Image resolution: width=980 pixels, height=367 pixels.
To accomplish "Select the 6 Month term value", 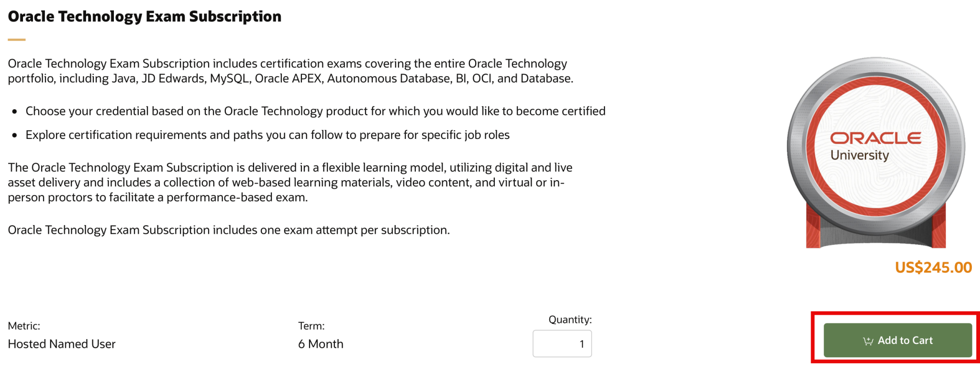I will pos(321,344).
